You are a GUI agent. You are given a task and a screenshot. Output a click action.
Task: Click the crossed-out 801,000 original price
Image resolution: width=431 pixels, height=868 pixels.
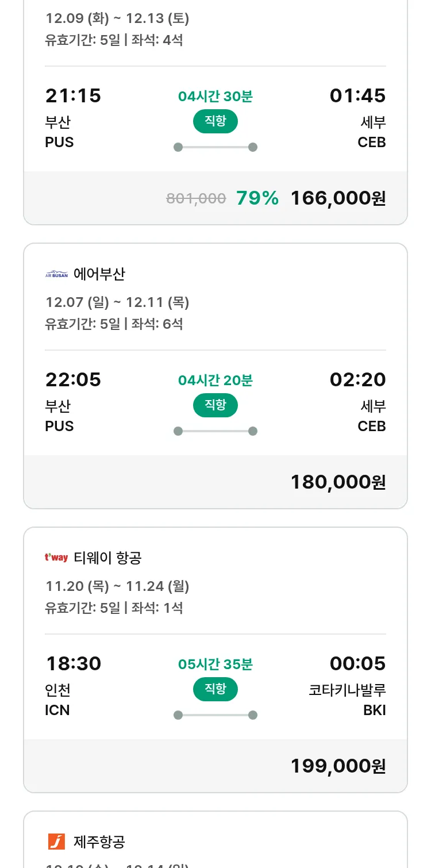point(196,199)
